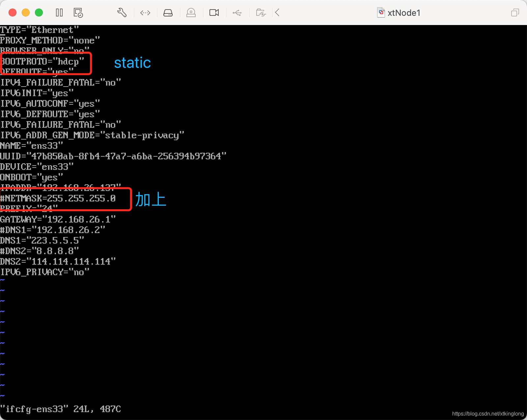
Task: Minimize the xtNode1 window
Action: tap(26, 13)
